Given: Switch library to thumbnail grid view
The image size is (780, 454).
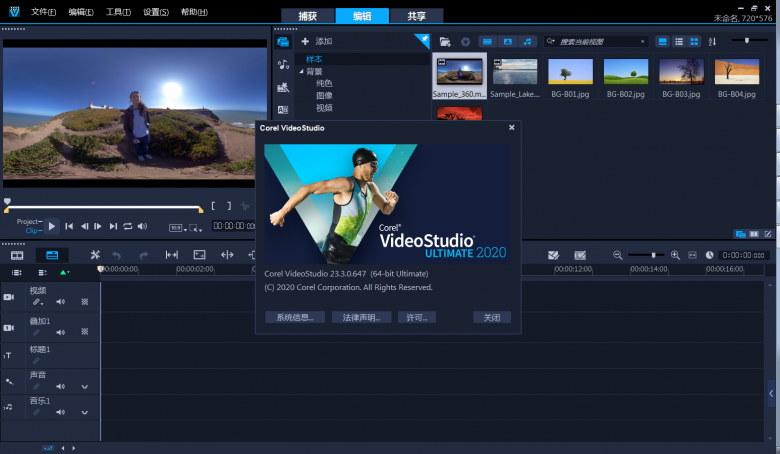Looking at the screenshot, I should [694, 42].
